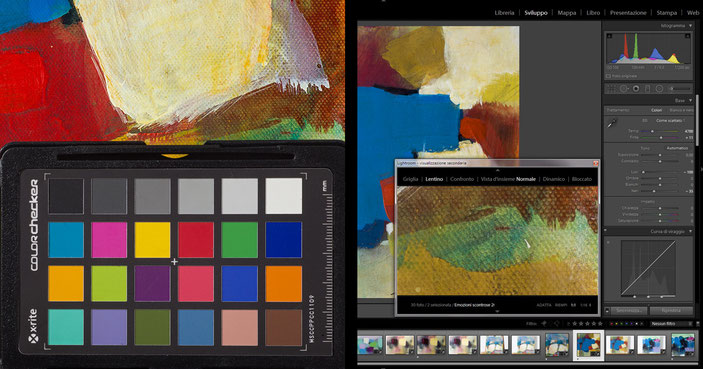Image resolution: width=703 pixels, height=369 pixels.
Task: Pick the white balance eyedropper tool
Action: (x=612, y=123)
